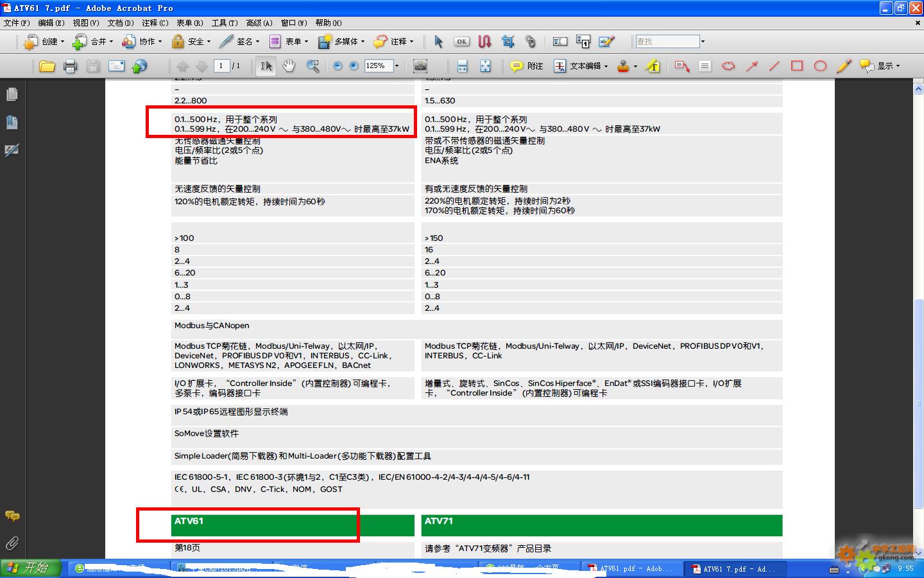Screen dimensions: 924x578
Task: Click the open folder icon
Action: coord(47,66)
